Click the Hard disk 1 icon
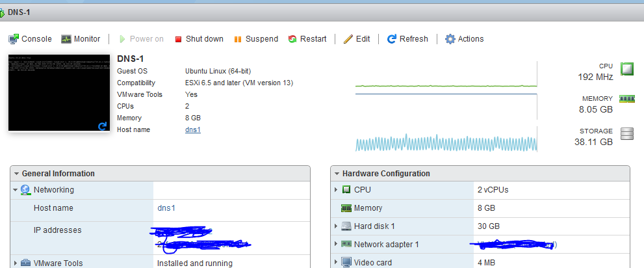 [x=346, y=226]
